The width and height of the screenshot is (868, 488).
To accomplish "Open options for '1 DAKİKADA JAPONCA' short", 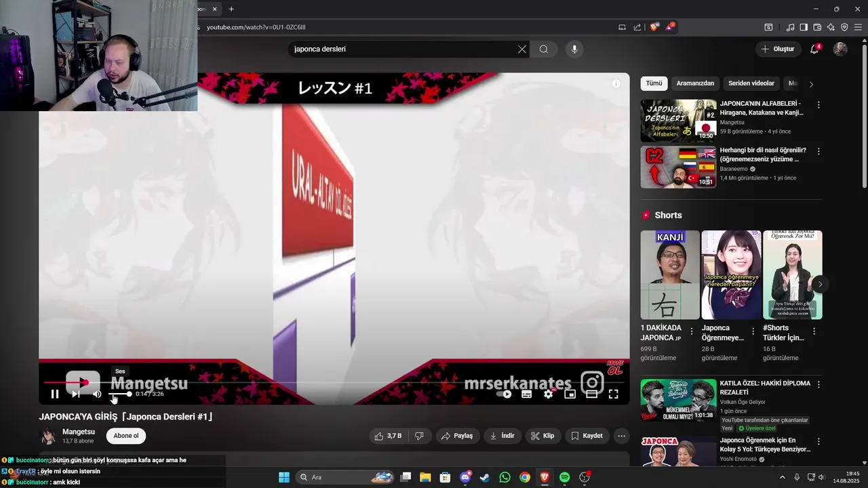I will point(692,331).
